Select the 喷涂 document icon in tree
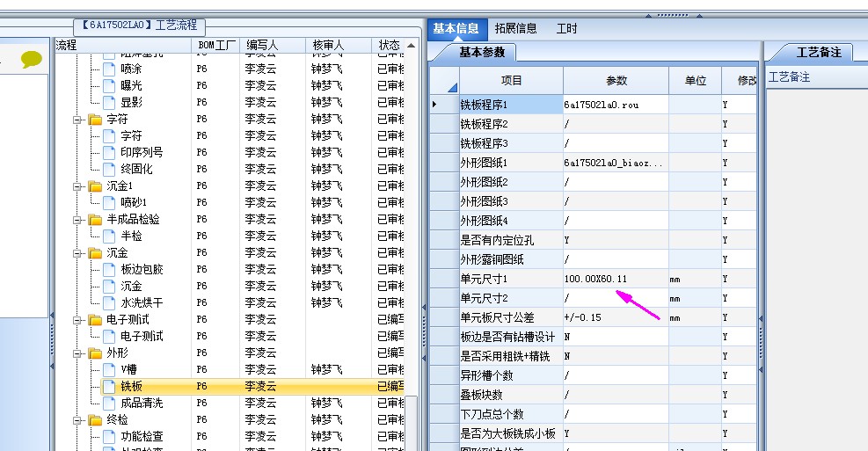The image size is (868, 451). 109,69
